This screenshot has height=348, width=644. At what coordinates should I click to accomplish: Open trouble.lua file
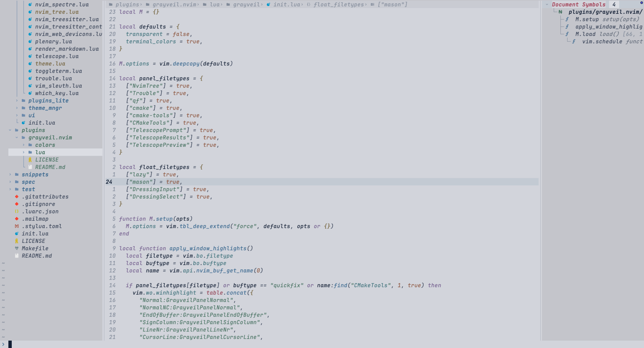click(x=53, y=78)
